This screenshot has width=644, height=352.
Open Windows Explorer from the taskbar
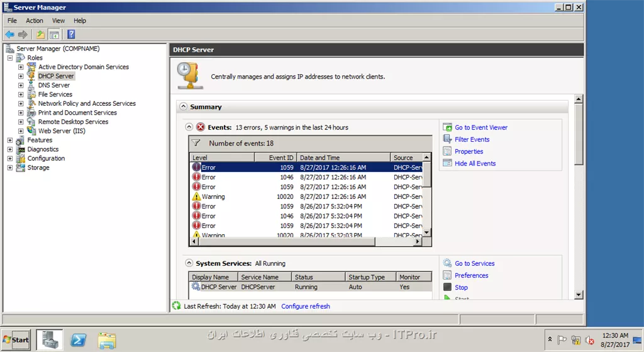point(107,341)
